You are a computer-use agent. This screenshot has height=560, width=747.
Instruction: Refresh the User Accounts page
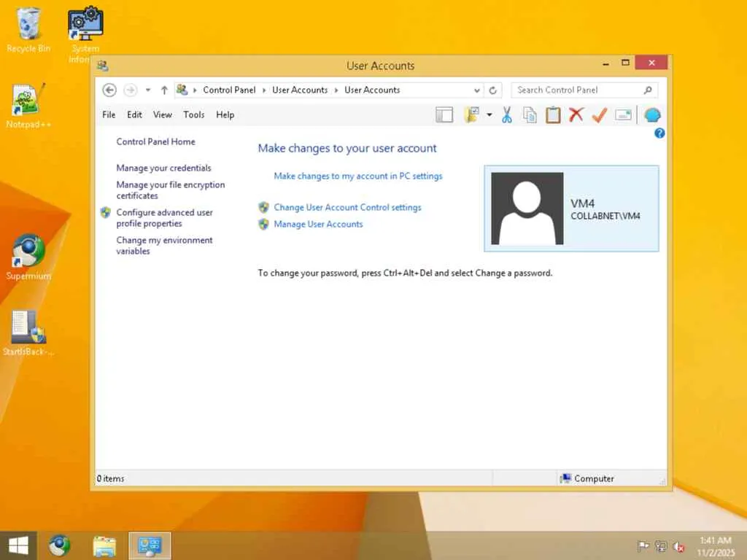(x=493, y=90)
